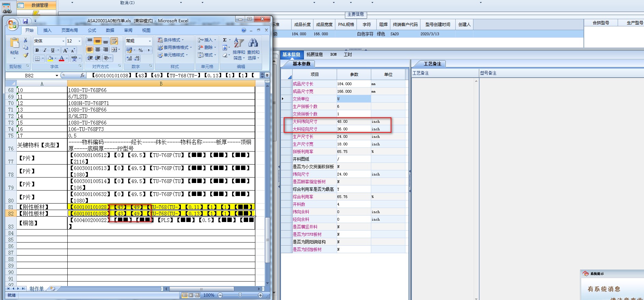The image size is (644, 300).
Task: Open Excel help question mark icon
Action: coord(244,30)
